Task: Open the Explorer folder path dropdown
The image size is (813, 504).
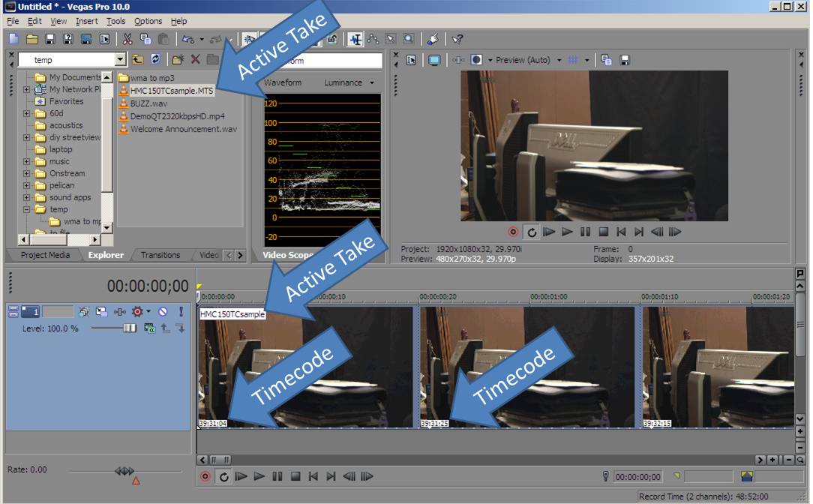Action: [x=121, y=59]
